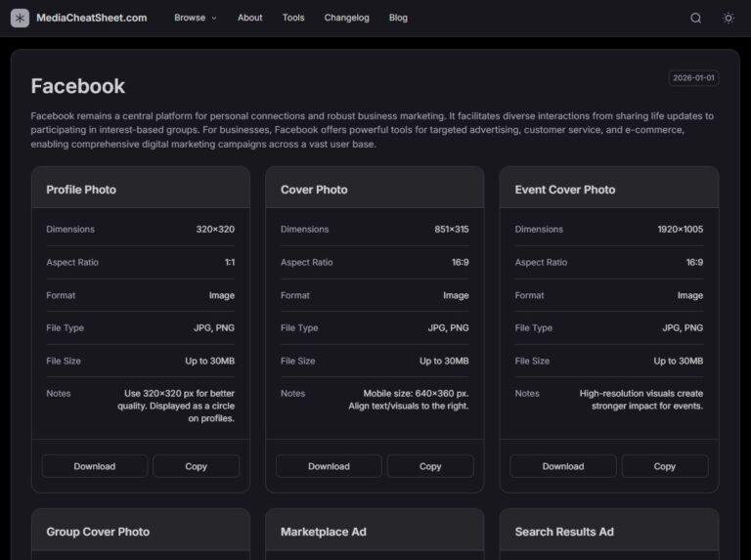Open the search magnifier icon
Screen dimensions: 751x560
[696, 18]
